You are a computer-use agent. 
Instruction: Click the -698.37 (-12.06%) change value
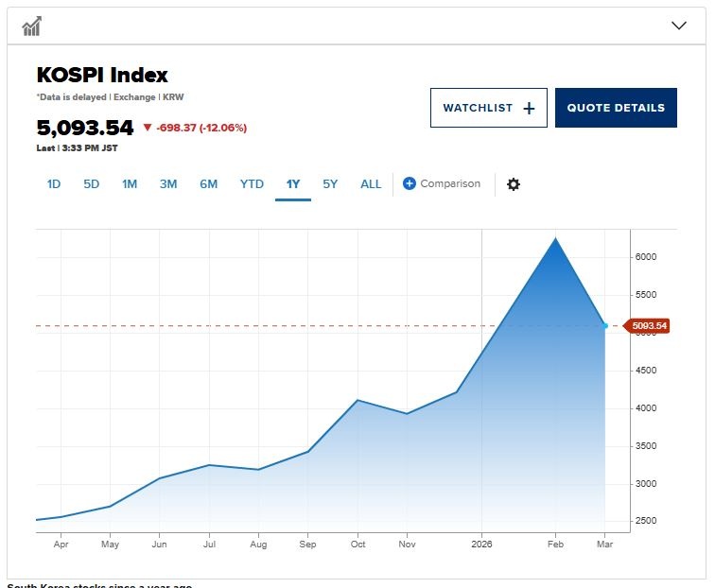point(201,128)
